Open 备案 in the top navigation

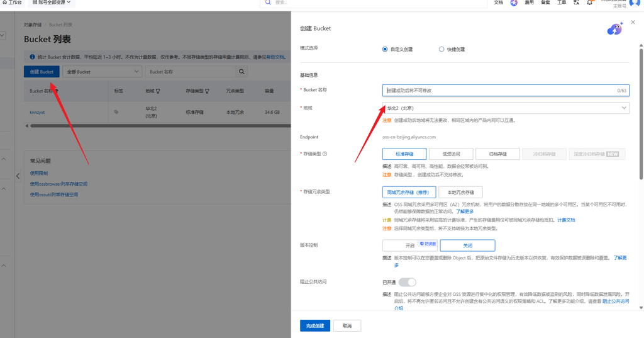545,3
